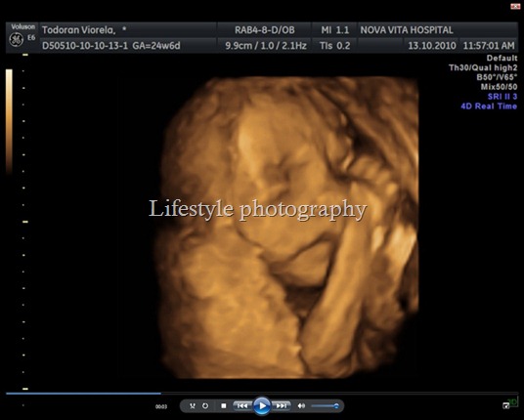Start playback with the blue play button
The width and height of the screenshot is (524, 420).
(262, 406)
